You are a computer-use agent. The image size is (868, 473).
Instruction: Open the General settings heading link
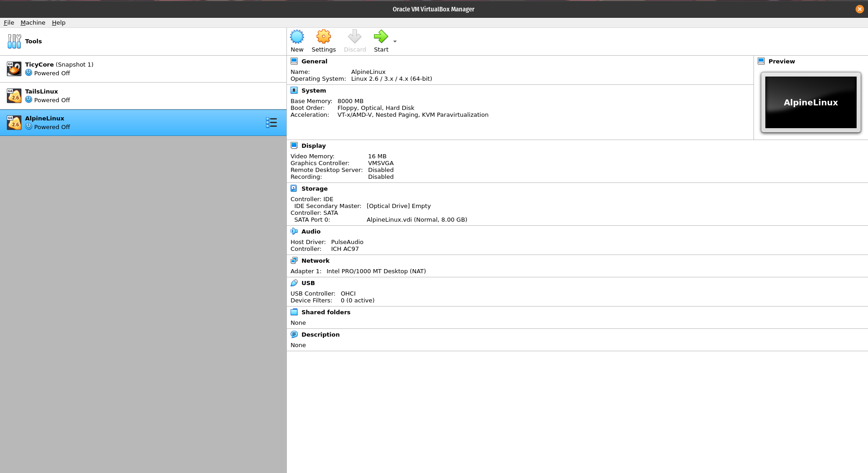(314, 61)
